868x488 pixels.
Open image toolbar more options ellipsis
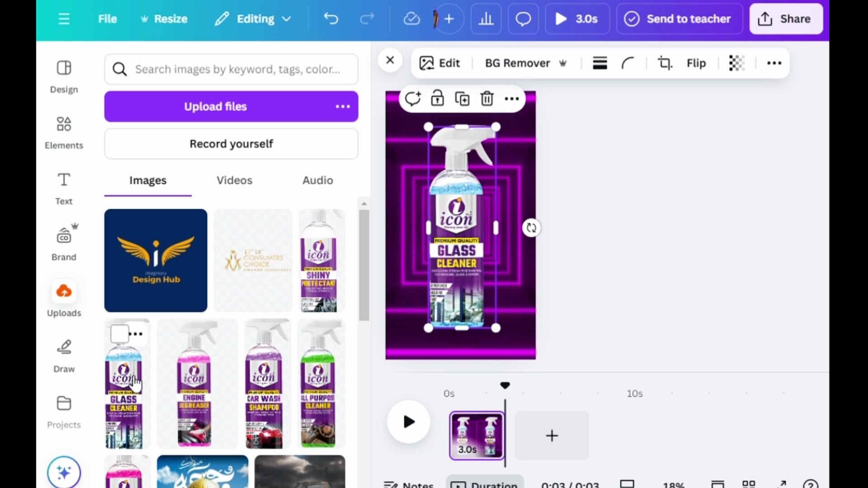pyautogui.click(x=774, y=63)
